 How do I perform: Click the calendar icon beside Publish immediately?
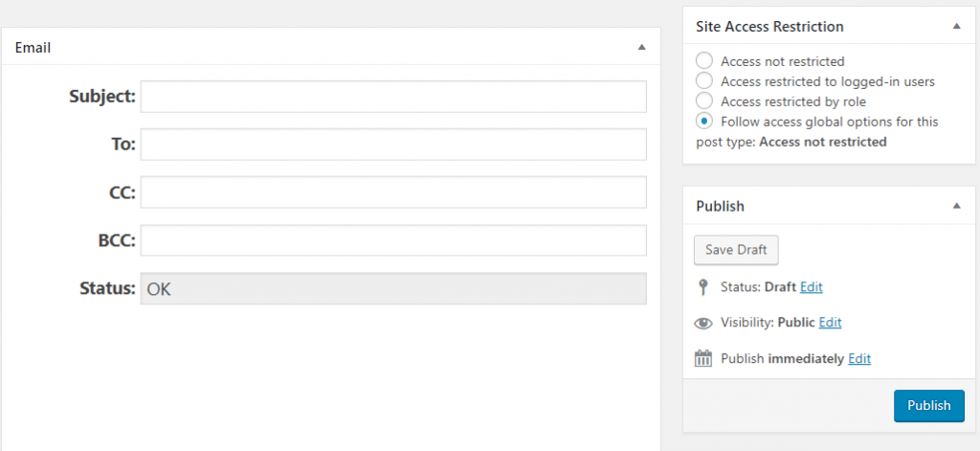pyautogui.click(x=703, y=359)
